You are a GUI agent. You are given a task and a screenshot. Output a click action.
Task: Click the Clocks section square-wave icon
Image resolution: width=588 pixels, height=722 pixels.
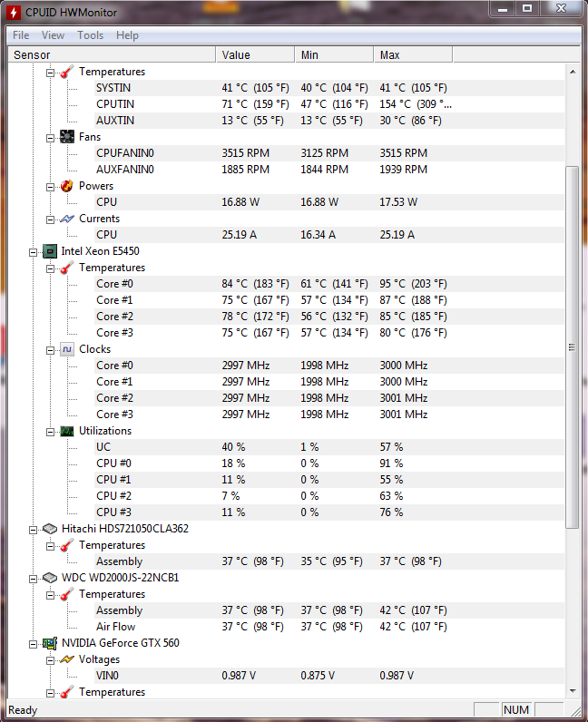pyautogui.click(x=67, y=349)
